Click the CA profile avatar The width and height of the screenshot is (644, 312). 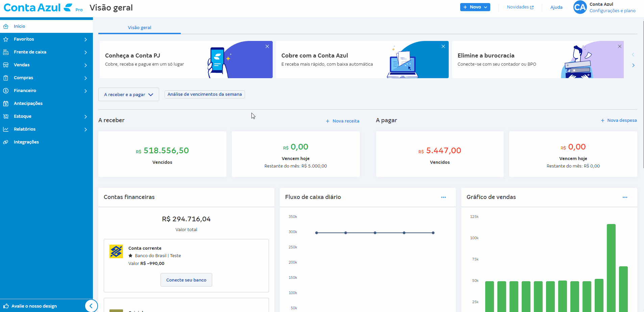[x=580, y=7]
